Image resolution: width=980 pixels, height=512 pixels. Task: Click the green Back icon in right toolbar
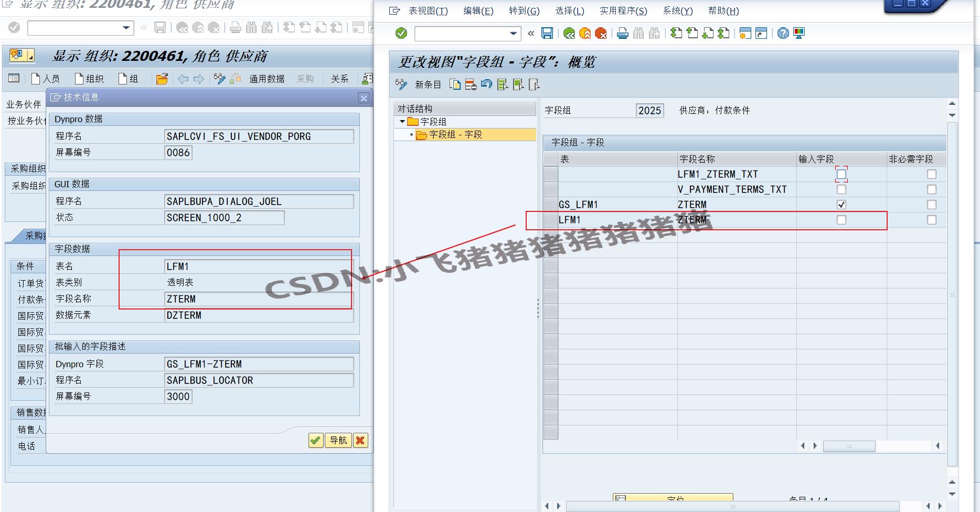[x=569, y=34]
